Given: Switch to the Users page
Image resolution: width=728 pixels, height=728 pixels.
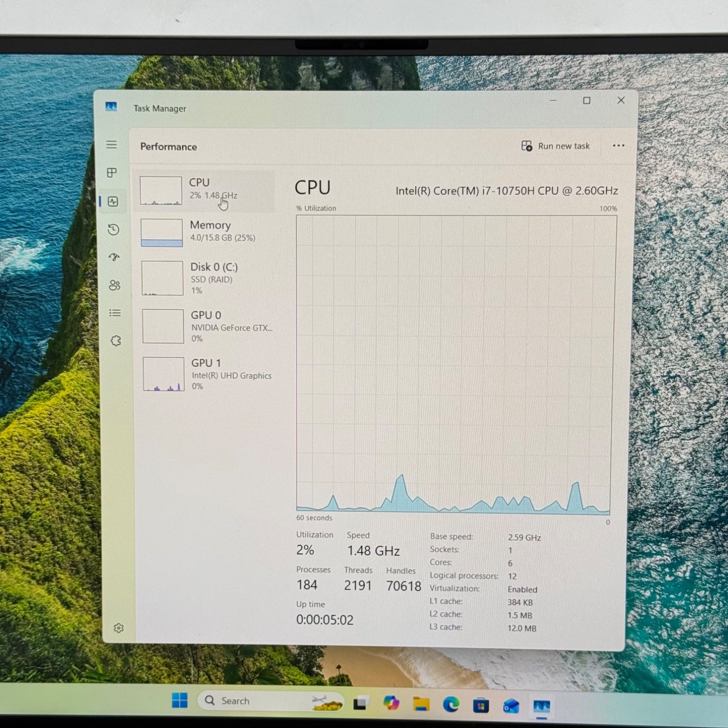Looking at the screenshot, I should coord(115,285).
